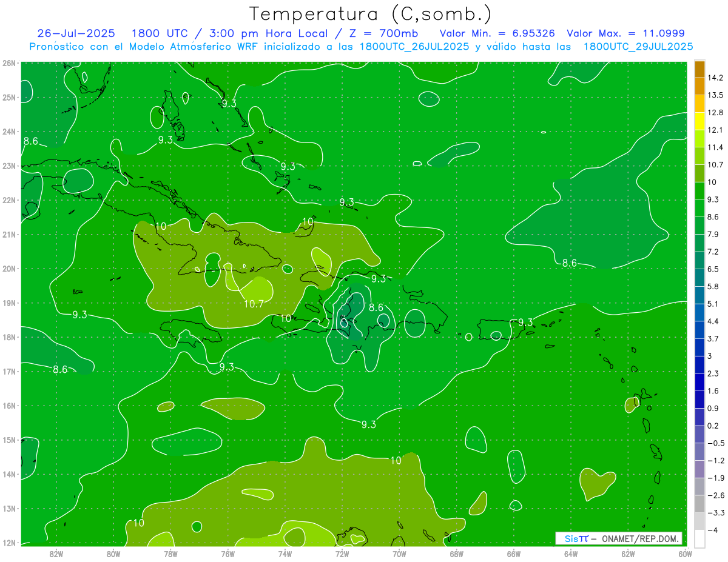Click the '11.4' legend value
This screenshot has width=728, height=562.
coord(716,147)
